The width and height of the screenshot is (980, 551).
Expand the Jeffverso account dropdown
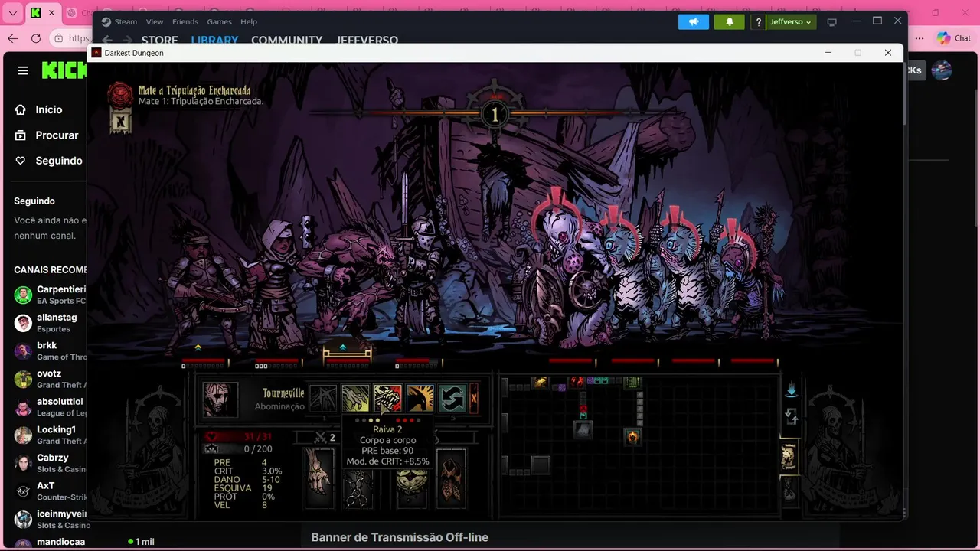pos(790,22)
